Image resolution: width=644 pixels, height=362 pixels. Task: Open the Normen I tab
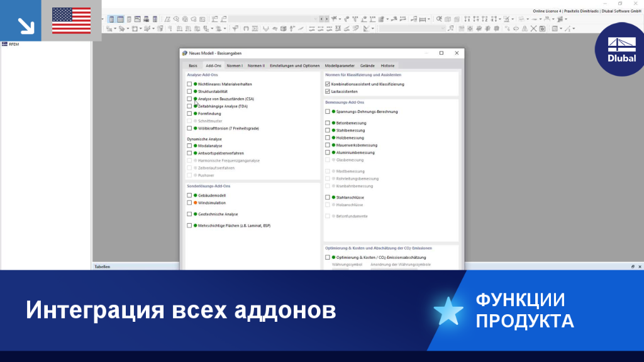point(235,65)
